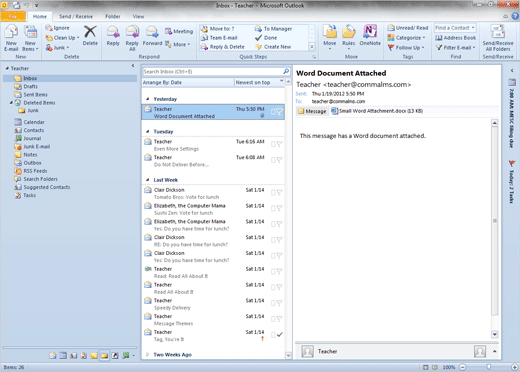Select the Sent Items folder

pyautogui.click(x=35, y=94)
